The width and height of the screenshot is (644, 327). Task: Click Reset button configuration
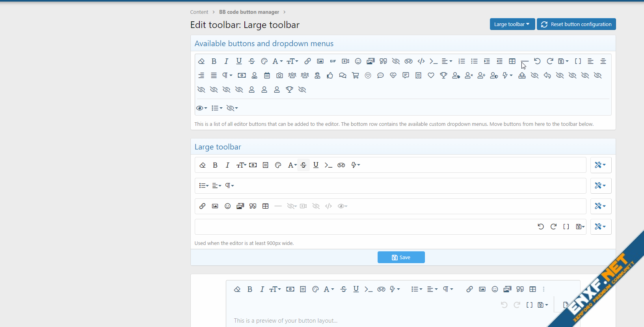point(576,24)
